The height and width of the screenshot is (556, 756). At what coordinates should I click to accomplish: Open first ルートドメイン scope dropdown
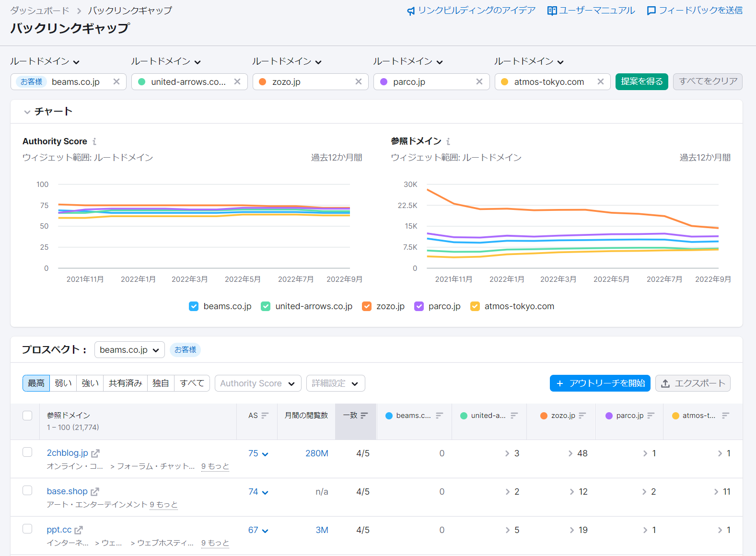point(45,61)
